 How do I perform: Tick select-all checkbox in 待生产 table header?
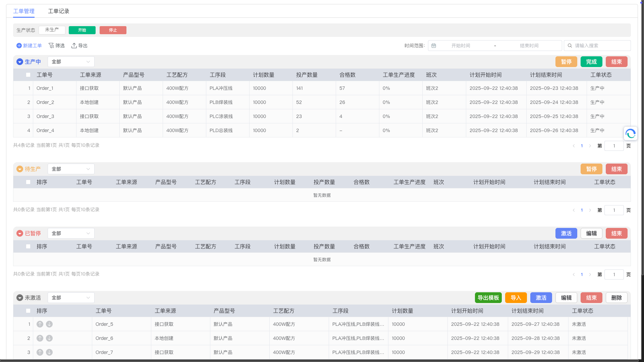[28, 182]
